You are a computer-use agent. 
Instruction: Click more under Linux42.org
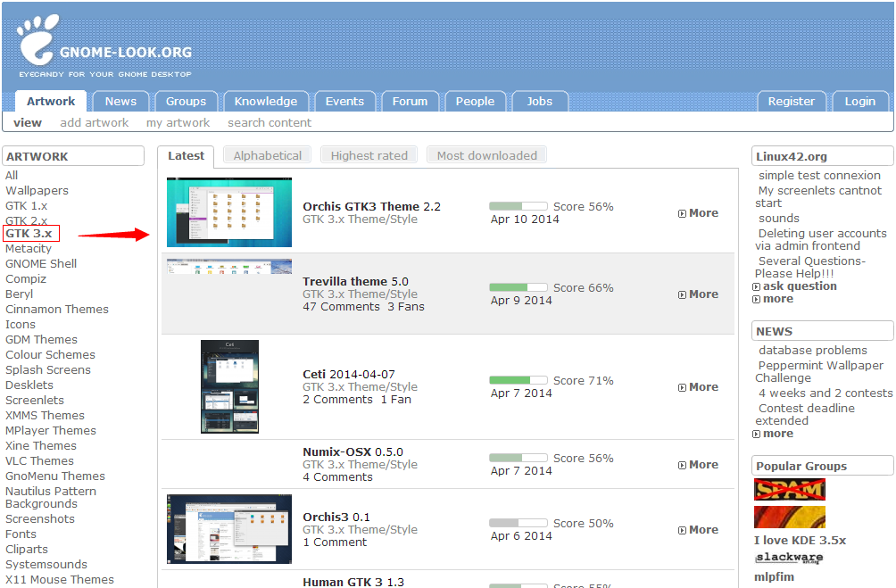click(x=777, y=299)
